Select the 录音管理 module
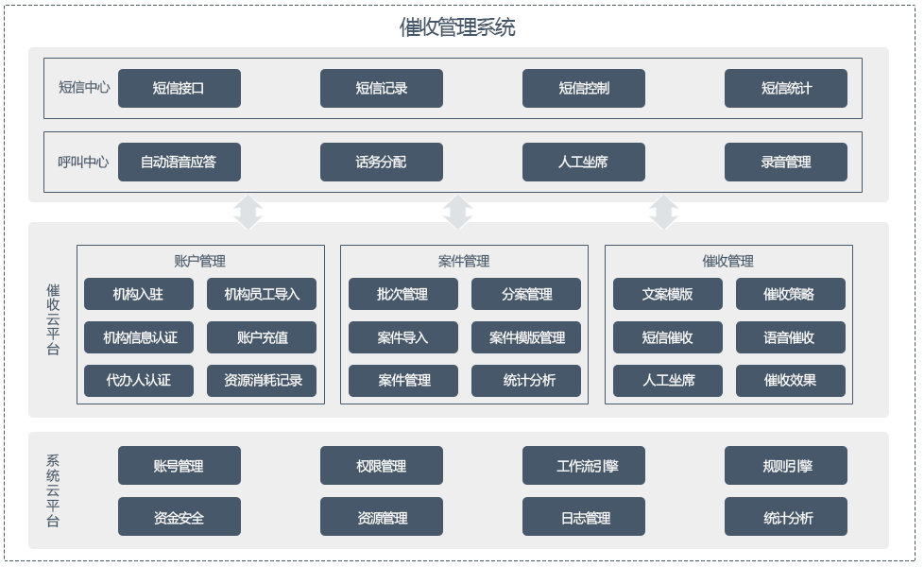Viewport: 924px width, 567px height. (x=786, y=162)
